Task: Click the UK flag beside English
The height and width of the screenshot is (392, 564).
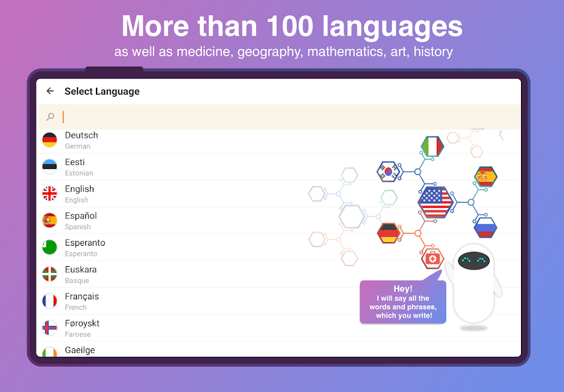Action: coord(50,193)
